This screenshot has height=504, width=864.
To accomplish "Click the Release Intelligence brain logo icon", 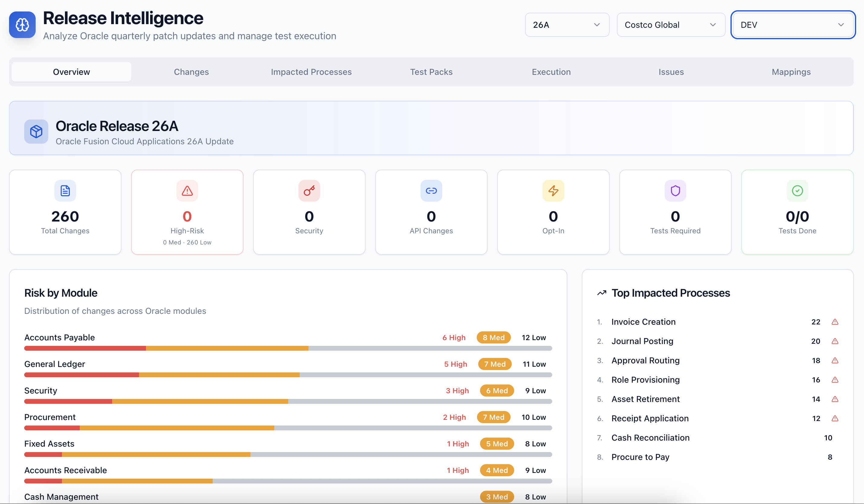I will (x=22, y=24).
